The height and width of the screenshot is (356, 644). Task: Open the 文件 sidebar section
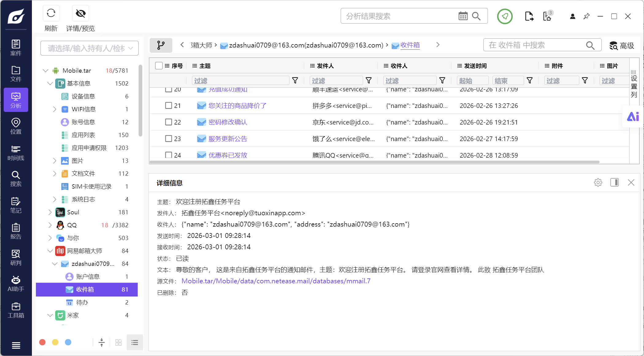16,74
